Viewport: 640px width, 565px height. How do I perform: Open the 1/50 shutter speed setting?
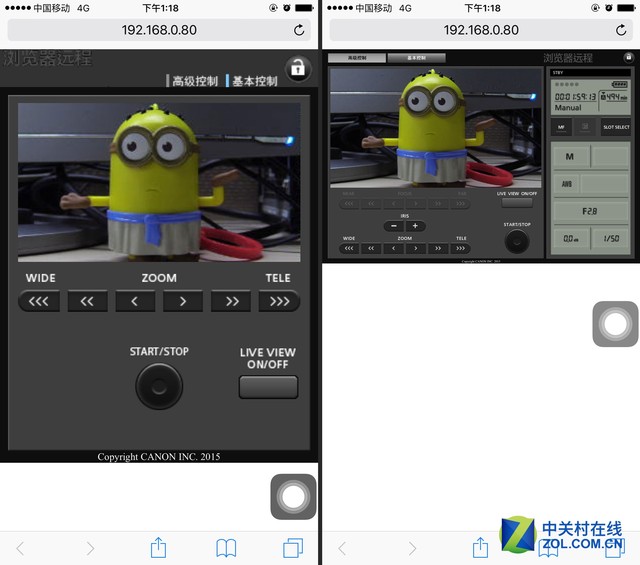(610, 240)
